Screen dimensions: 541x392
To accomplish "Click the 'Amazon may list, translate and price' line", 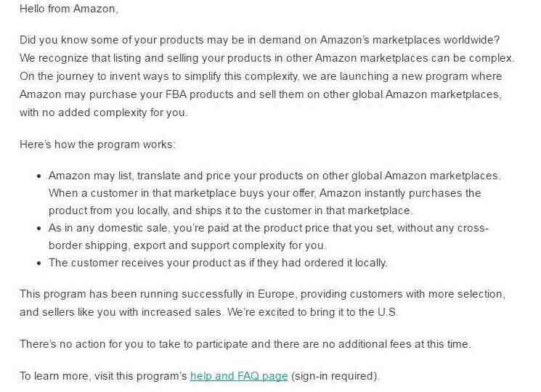I will pos(274,176).
